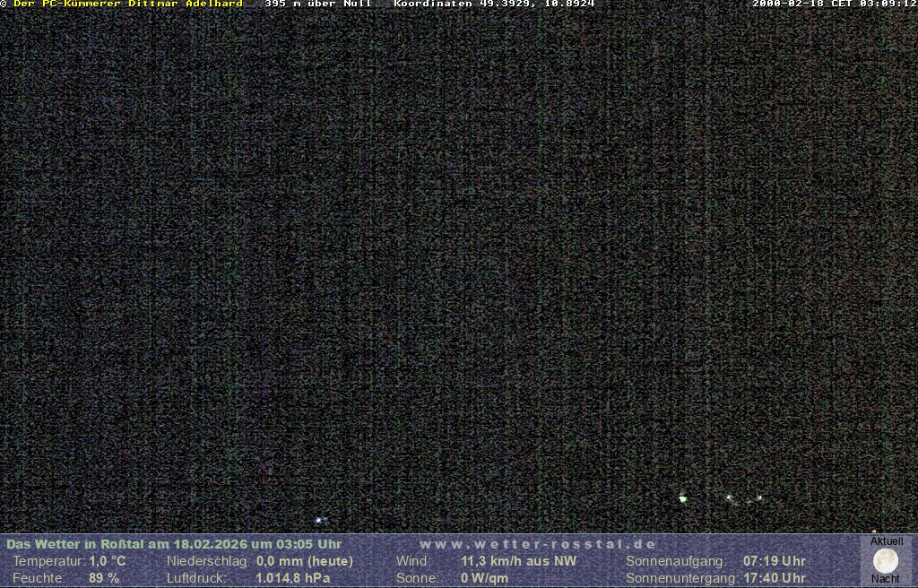This screenshot has height=588, width=918.
Task: Click the green light in the night image
Action: point(683,498)
